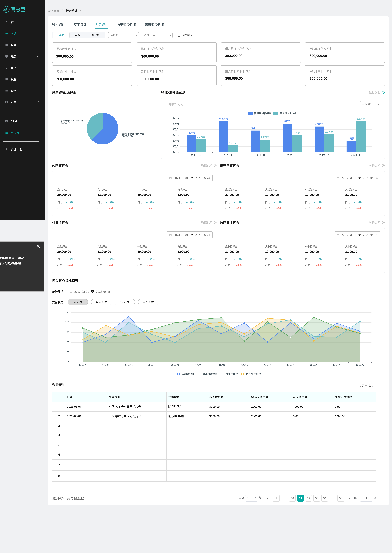Select the 轻托管 filter segment
Viewport: 392px width, 553px height.
click(95, 35)
